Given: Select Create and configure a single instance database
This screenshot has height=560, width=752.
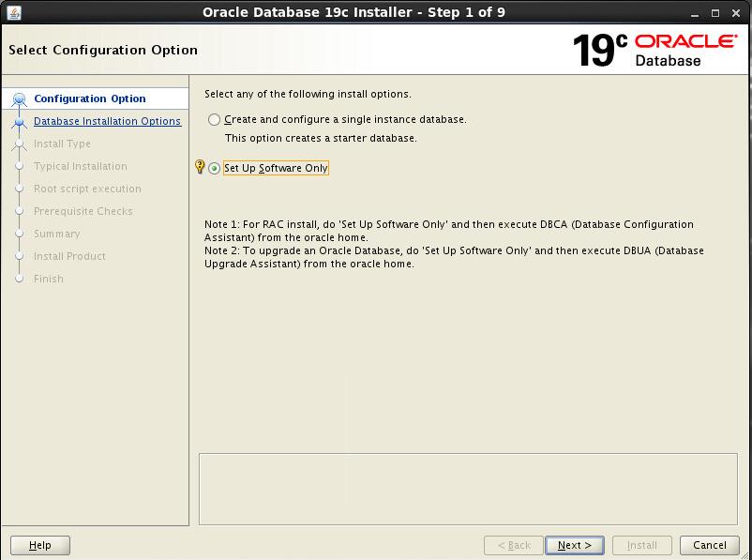Looking at the screenshot, I should click(x=215, y=120).
